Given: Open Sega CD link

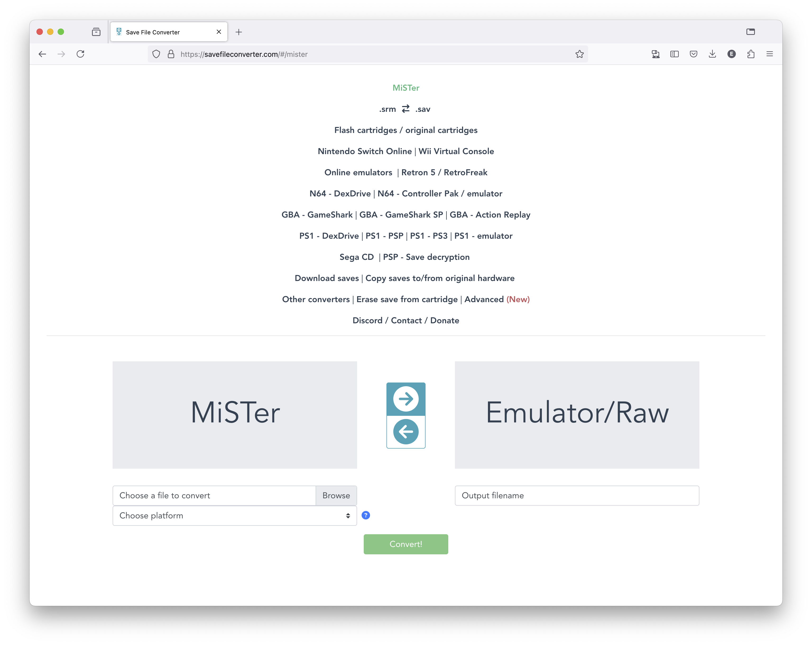Looking at the screenshot, I should click(x=357, y=257).
